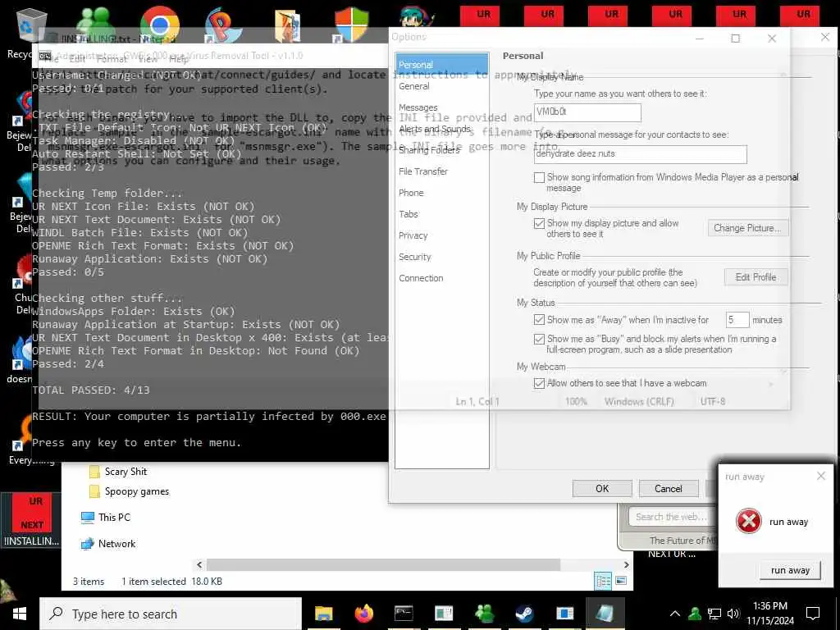Open the Messages options category

point(418,107)
